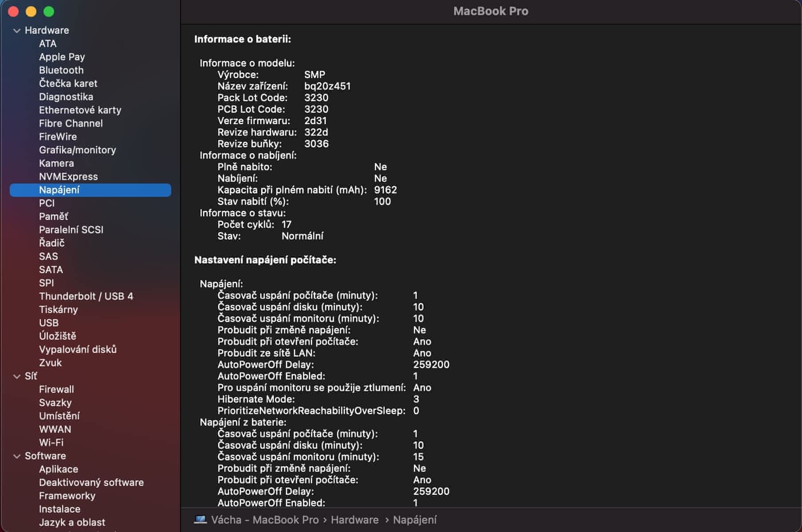The image size is (802, 532).
Task: Open the Grafika/monitory hardware item
Action: [77, 150]
